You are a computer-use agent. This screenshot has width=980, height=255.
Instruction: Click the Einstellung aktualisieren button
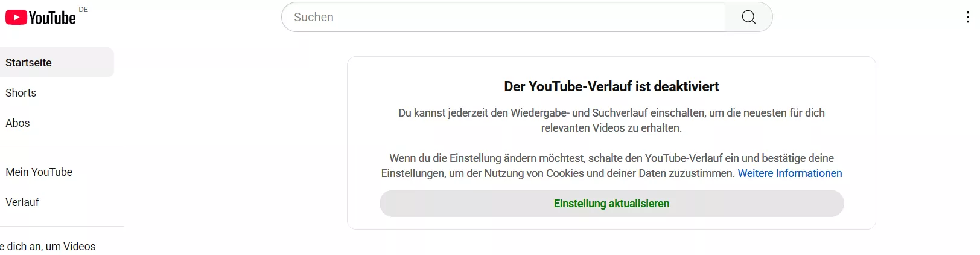pos(611,204)
